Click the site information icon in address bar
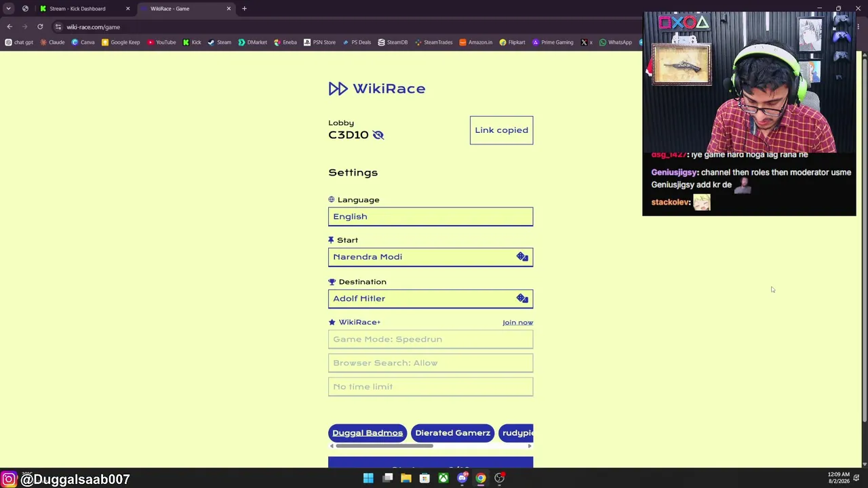This screenshot has width=868, height=488. tap(58, 27)
